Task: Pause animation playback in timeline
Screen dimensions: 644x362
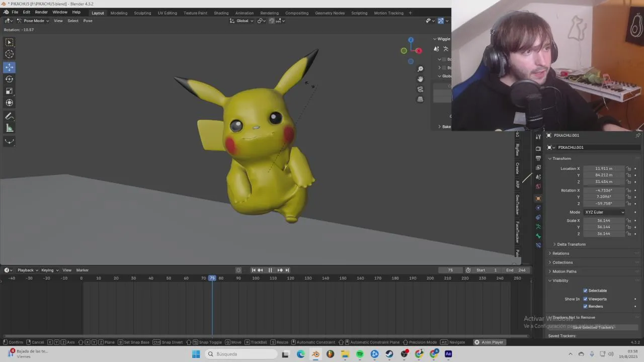Action: [270, 270]
